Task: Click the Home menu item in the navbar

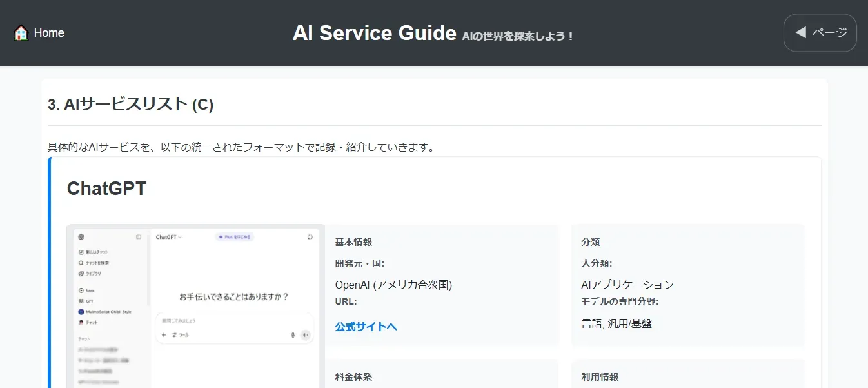Action: (x=49, y=32)
